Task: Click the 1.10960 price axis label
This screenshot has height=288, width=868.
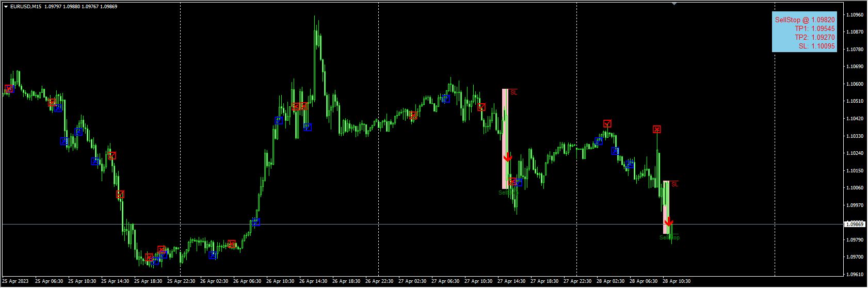Action: point(855,15)
